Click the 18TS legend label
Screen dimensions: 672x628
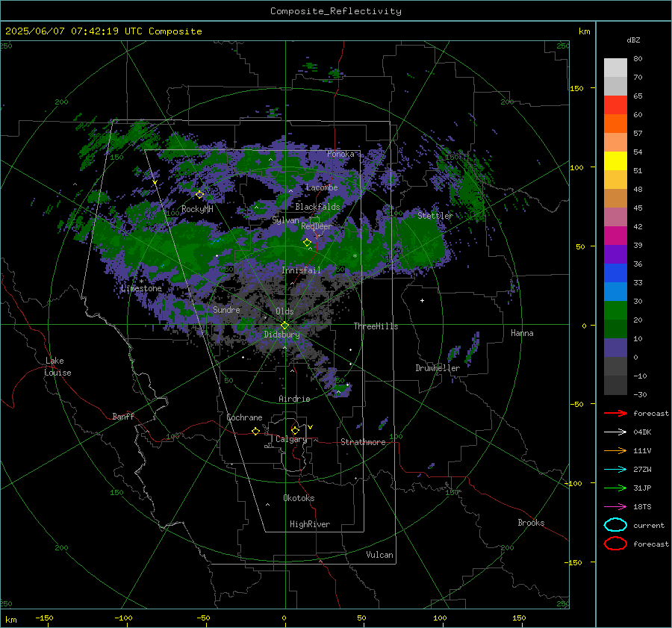642,507
